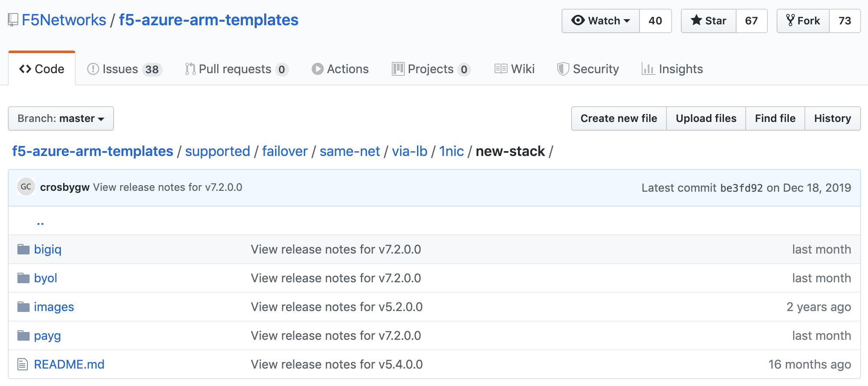Click the Create new file button
868x386 pixels.
619,119
